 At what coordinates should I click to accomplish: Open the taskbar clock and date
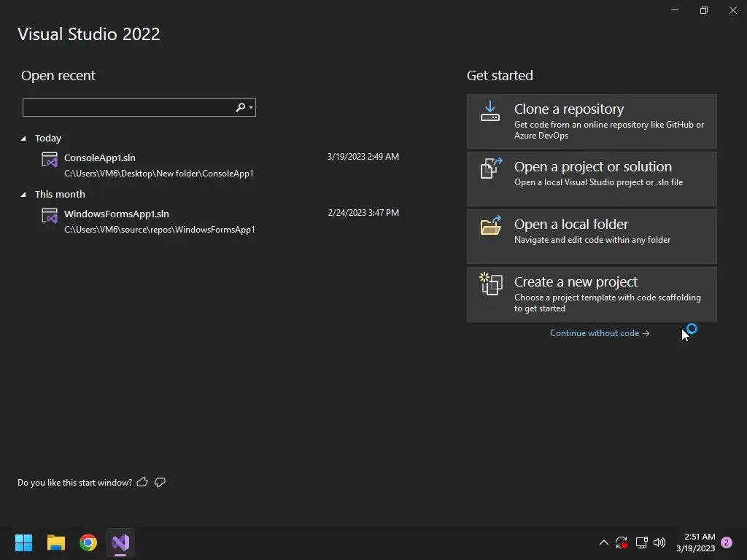pos(696,542)
